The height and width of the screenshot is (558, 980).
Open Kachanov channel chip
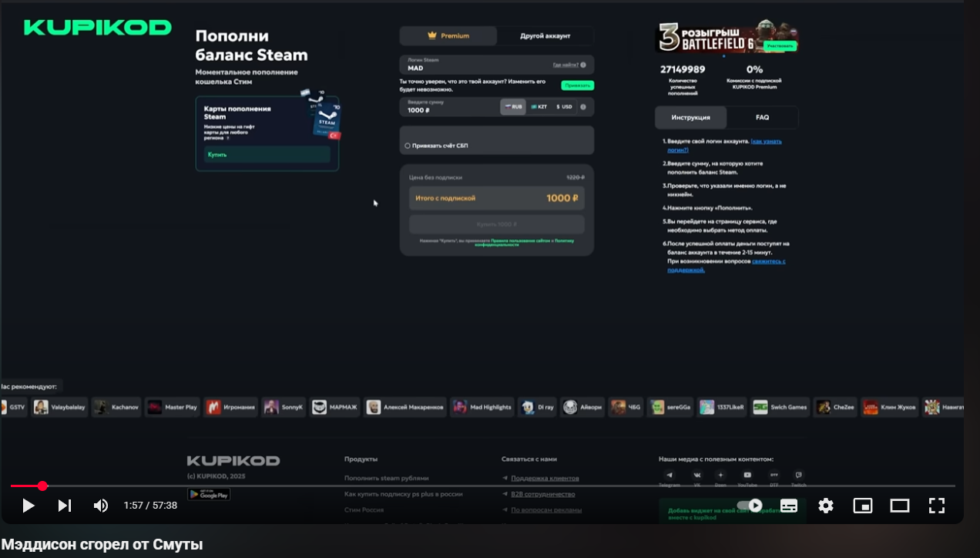click(116, 407)
